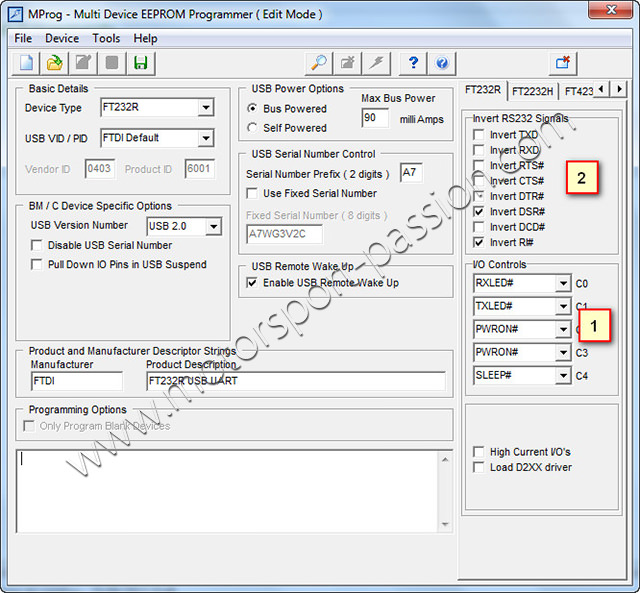This screenshot has width=640, height=593.
Task: Open the C4 SLEEP# dropdown
Action: (x=563, y=375)
